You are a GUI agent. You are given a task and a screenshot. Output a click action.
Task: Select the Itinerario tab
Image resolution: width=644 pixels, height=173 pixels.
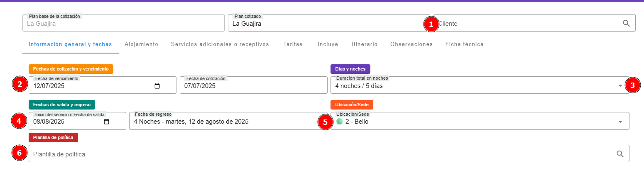tap(364, 44)
